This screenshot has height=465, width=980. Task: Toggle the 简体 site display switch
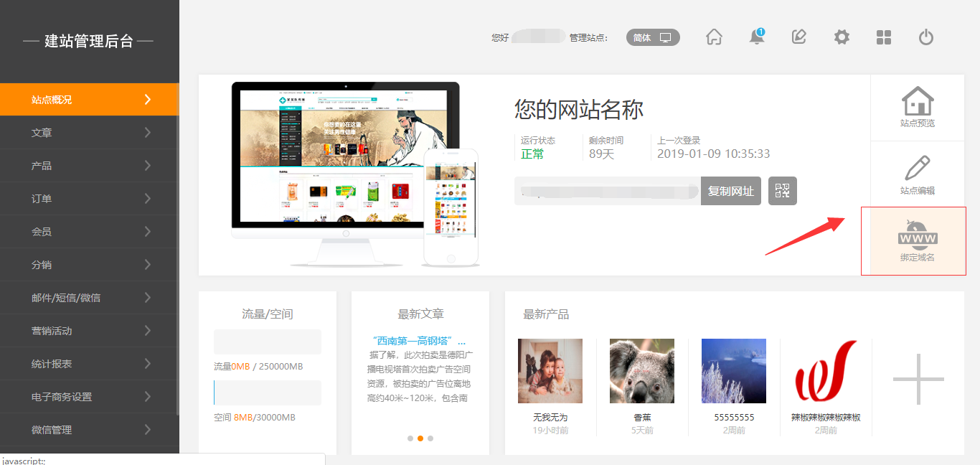click(653, 37)
